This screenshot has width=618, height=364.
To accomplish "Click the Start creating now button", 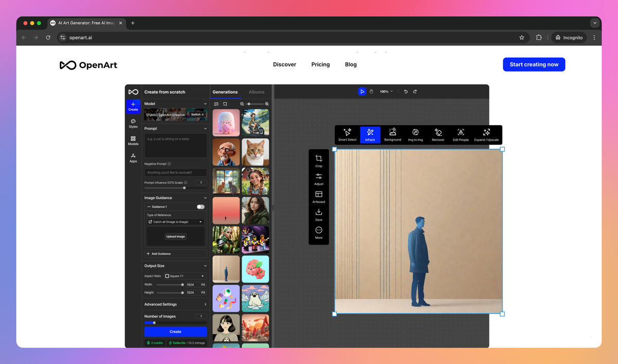I will click(534, 64).
